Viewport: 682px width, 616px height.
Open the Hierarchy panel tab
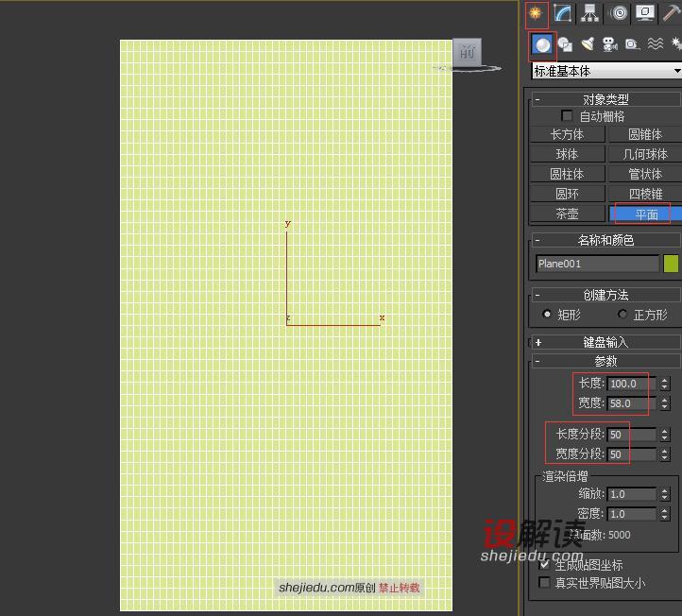[589, 13]
